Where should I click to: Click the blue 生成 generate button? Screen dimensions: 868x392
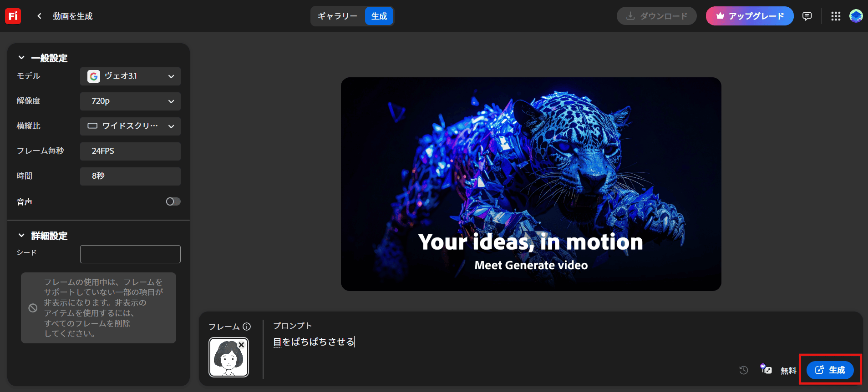pyautogui.click(x=830, y=370)
